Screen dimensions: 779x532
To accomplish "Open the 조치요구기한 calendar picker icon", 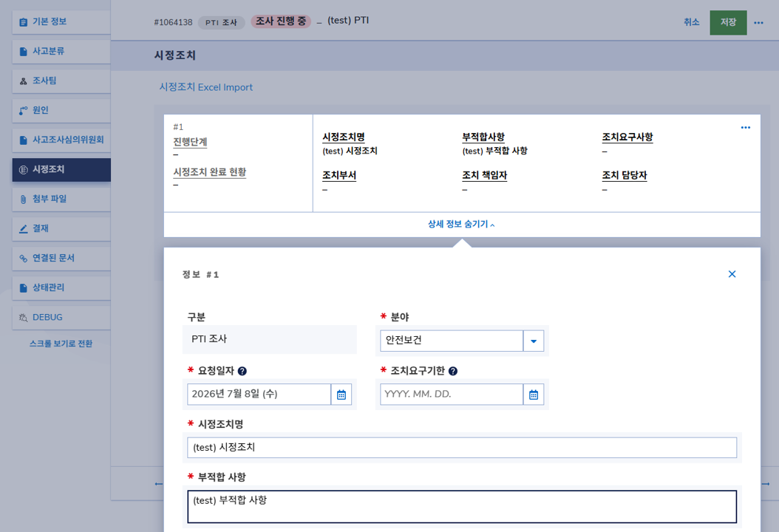I will coord(534,395).
